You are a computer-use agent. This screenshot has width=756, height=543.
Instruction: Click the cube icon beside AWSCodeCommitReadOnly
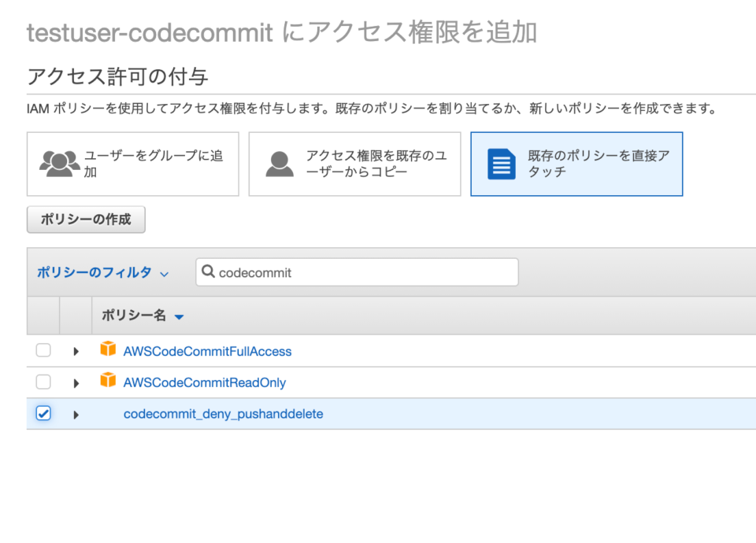(108, 382)
